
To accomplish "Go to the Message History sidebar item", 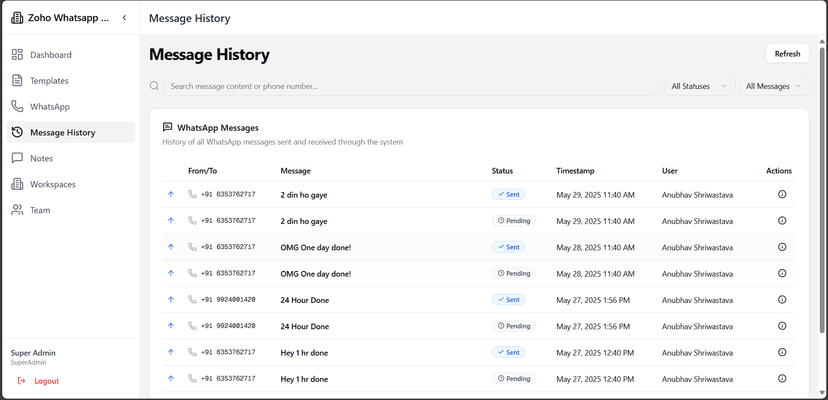I will click(x=71, y=132).
